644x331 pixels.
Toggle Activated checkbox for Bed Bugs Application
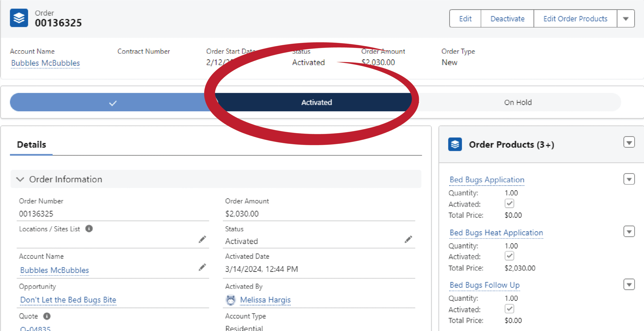point(509,203)
